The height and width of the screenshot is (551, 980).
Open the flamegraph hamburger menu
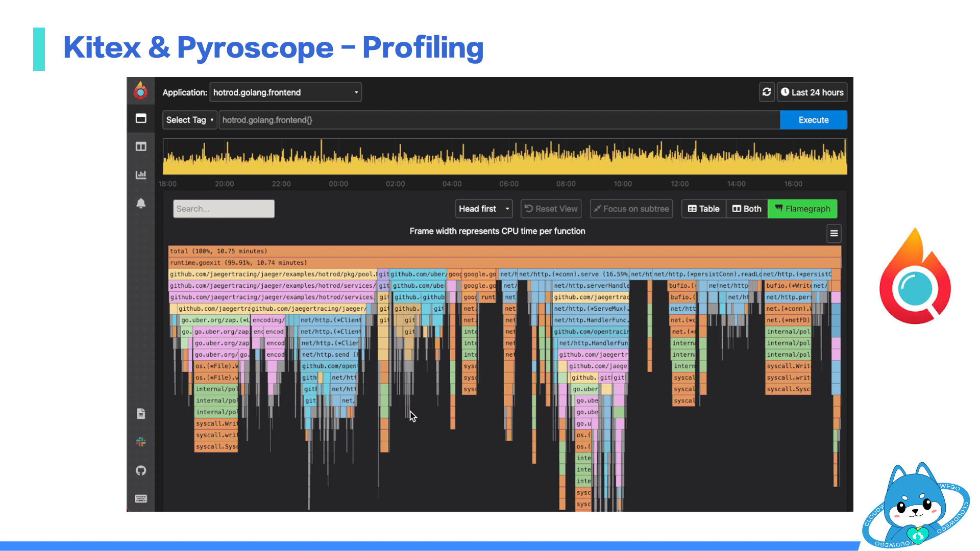point(834,234)
